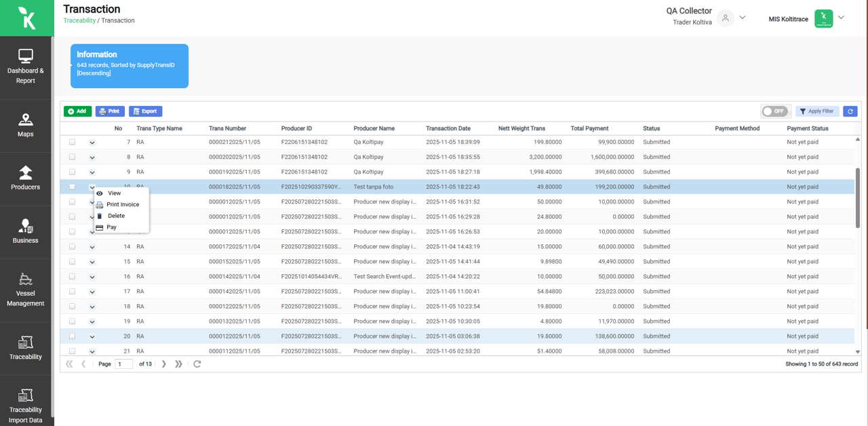Go to the first page
The image size is (868, 426).
click(69, 364)
